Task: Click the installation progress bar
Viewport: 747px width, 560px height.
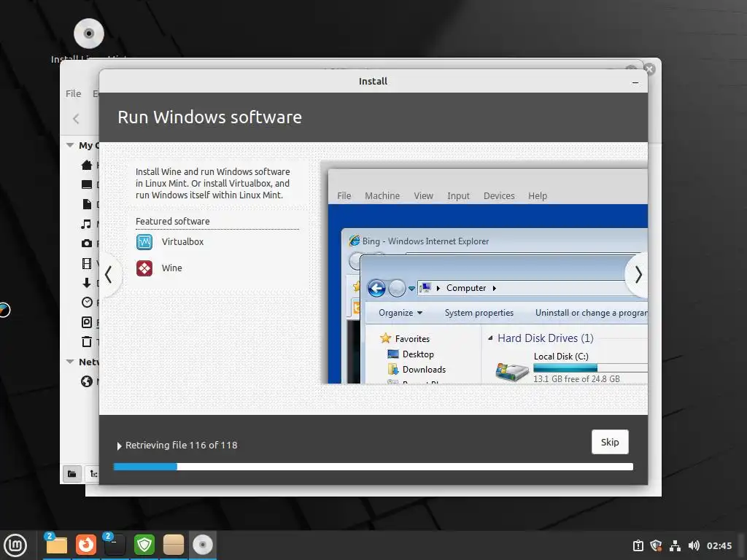Action: tap(373, 467)
